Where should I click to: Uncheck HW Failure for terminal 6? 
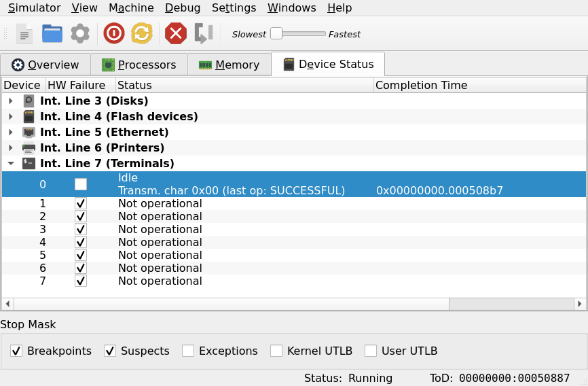(x=81, y=268)
